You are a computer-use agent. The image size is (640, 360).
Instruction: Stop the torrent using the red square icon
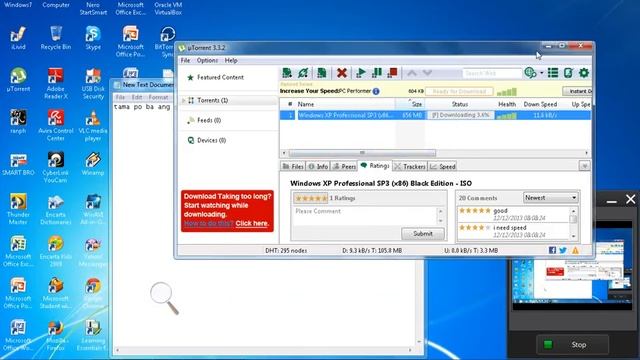[x=392, y=73]
